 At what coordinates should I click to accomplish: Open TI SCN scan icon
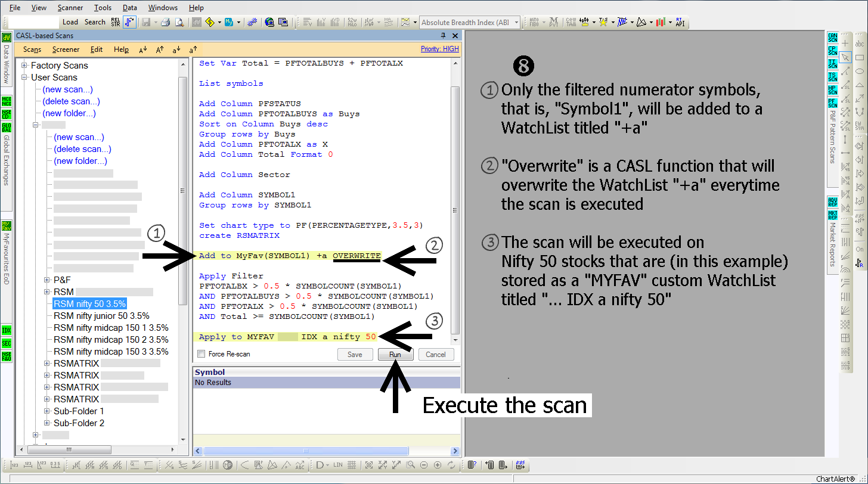(833, 64)
